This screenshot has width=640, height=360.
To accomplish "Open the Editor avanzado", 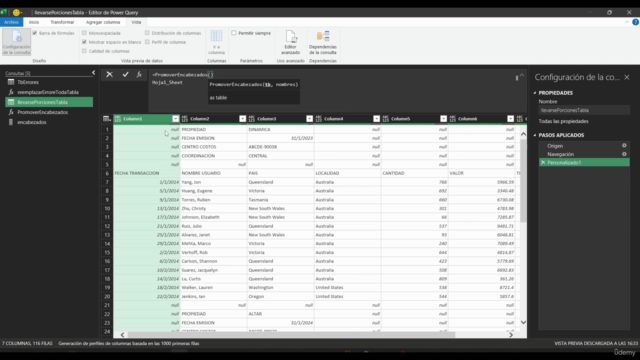I will click(x=291, y=42).
